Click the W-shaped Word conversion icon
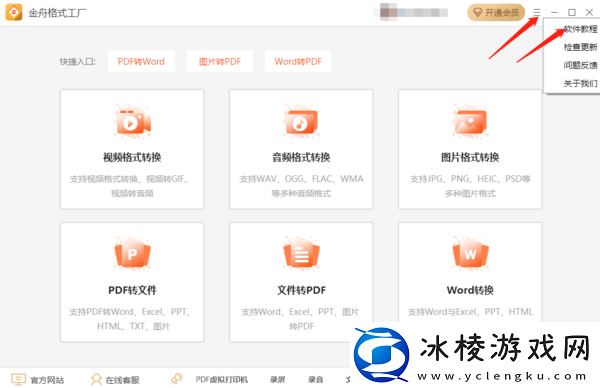 click(x=470, y=254)
